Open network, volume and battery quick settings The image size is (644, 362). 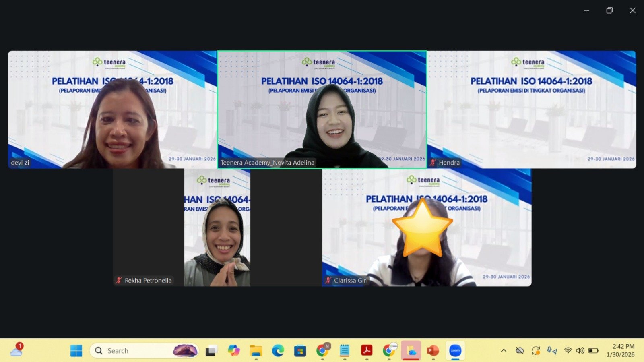pyautogui.click(x=580, y=351)
